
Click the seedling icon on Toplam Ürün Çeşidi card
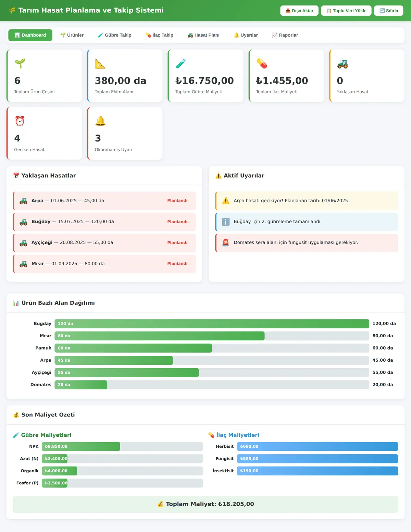pyautogui.click(x=20, y=63)
